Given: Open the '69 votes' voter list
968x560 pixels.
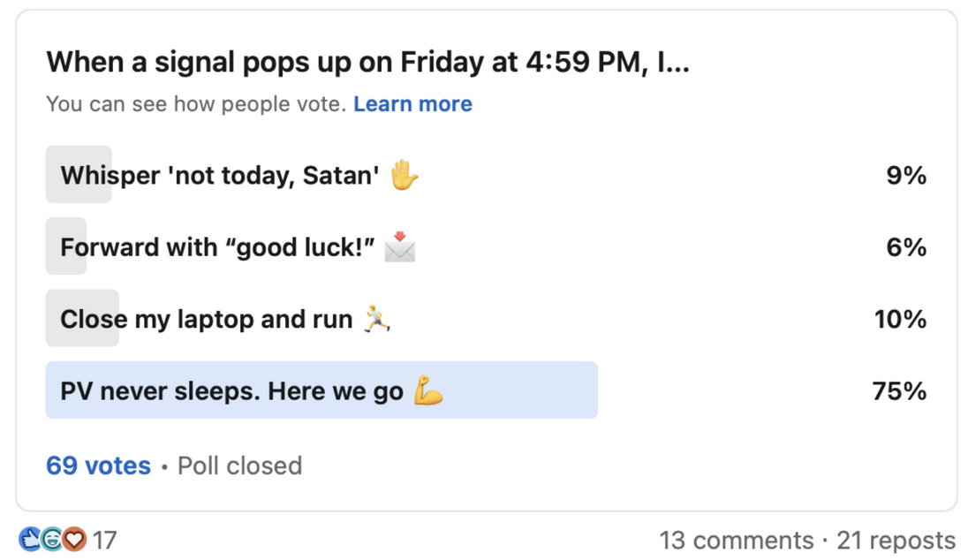Looking at the screenshot, I should (x=98, y=465).
